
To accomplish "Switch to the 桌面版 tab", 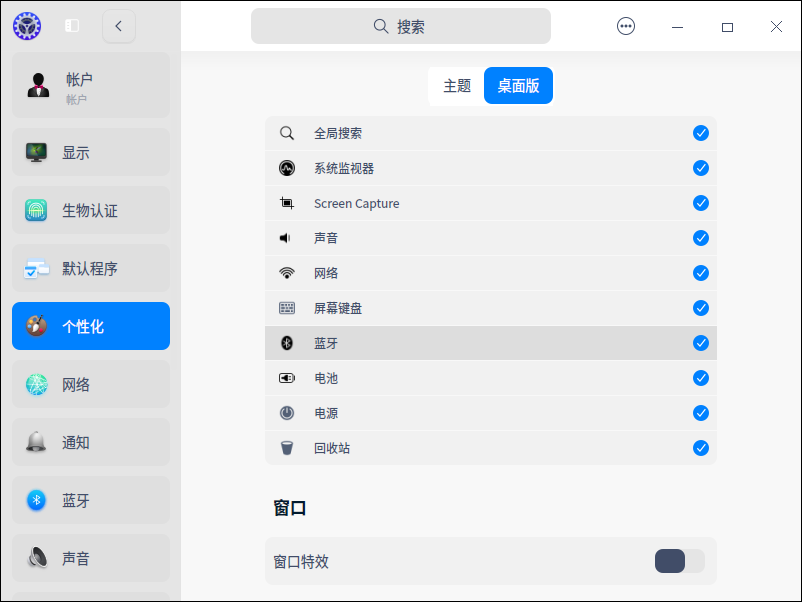I will point(519,85).
